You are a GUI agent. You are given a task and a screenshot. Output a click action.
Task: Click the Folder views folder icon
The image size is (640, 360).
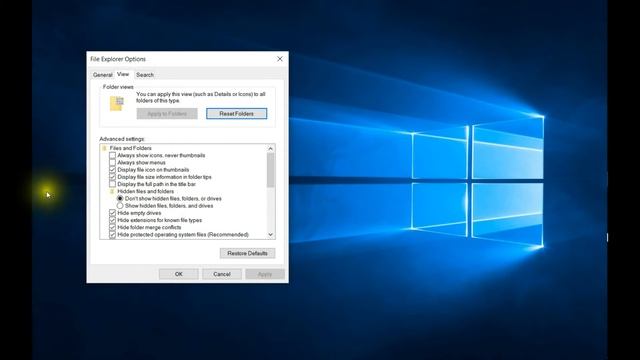point(117,104)
